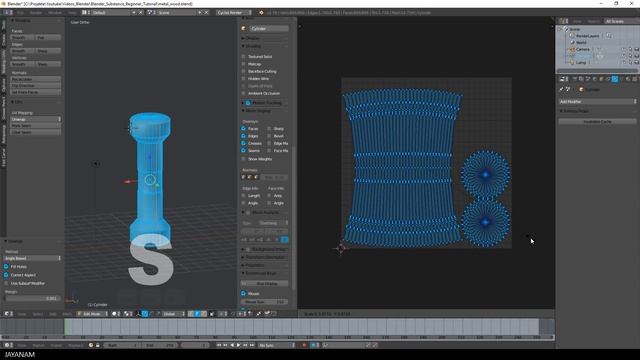
Task: Toggle limit selection to visible icon
Action: pos(212,314)
